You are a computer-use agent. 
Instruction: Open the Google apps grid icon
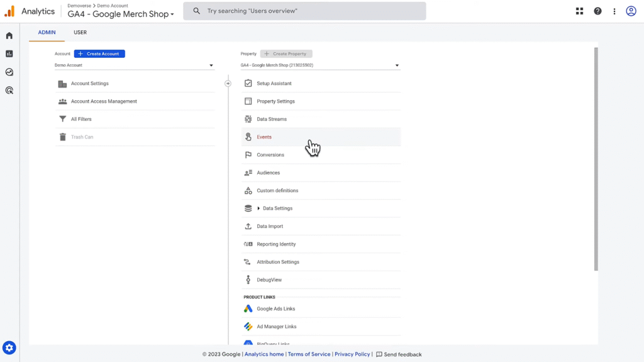tap(579, 11)
